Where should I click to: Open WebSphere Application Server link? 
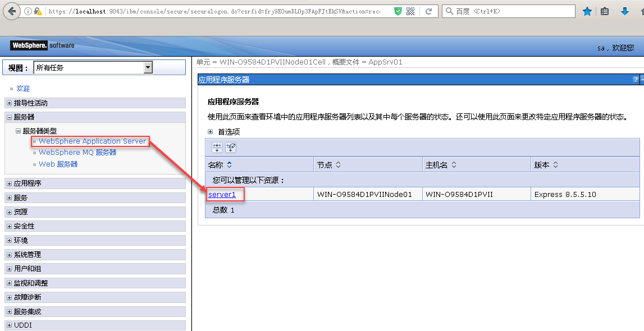click(93, 141)
